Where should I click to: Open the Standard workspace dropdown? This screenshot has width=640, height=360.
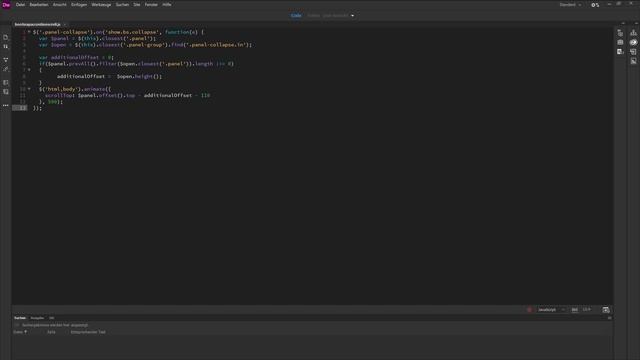coord(570,5)
